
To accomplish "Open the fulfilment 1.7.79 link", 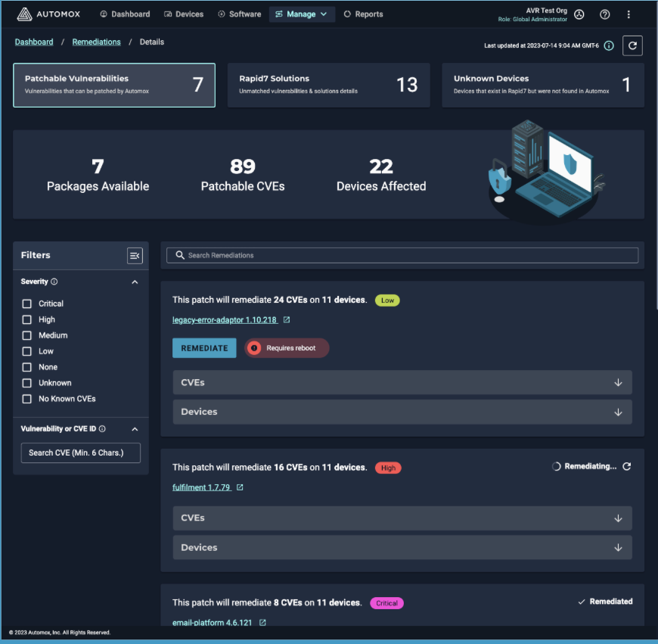I will coord(201,487).
